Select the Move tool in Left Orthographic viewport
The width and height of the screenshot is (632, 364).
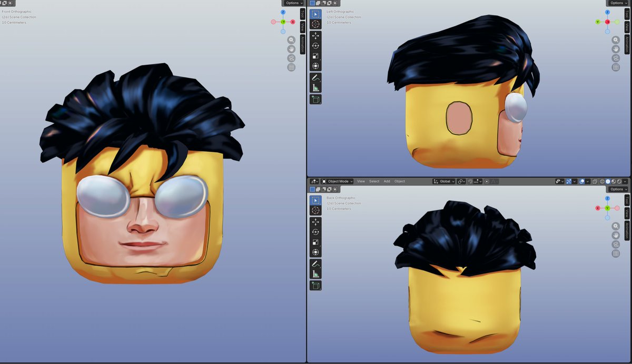click(315, 36)
